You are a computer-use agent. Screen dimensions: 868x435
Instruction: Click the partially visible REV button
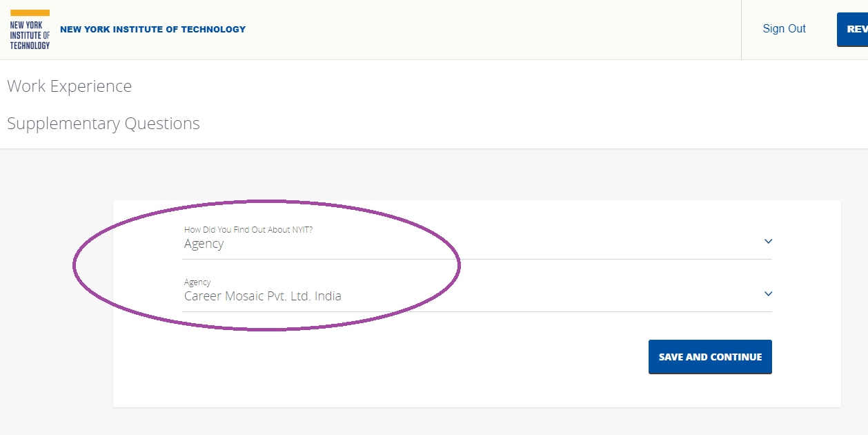click(x=853, y=30)
